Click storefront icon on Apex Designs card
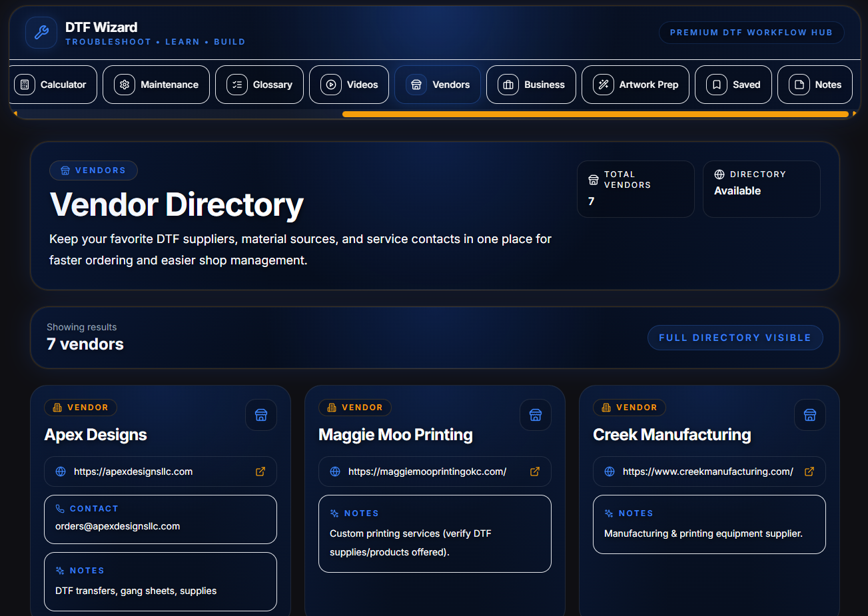This screenshot has height=616, width=868. [261, 415]
